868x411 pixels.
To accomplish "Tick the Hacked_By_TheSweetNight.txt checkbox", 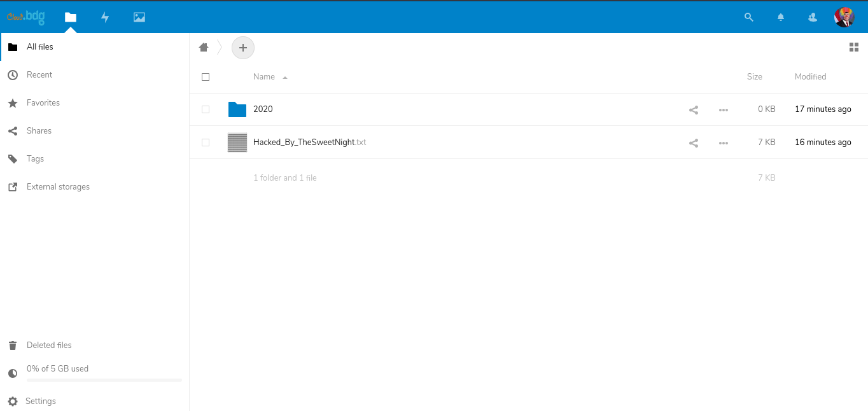I will click(206, 143).
